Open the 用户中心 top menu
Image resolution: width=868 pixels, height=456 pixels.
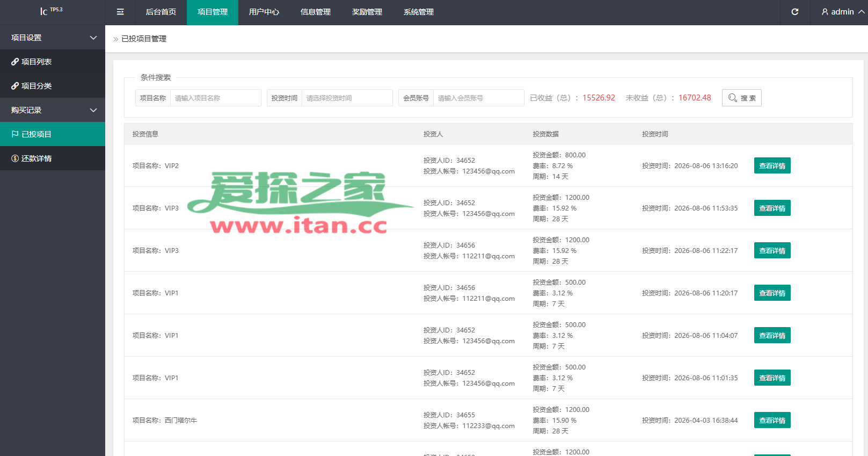[264, 12]
